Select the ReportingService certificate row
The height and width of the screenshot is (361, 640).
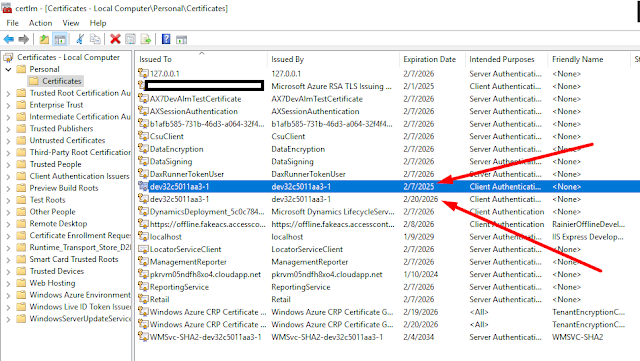click(x=389, y=287)
